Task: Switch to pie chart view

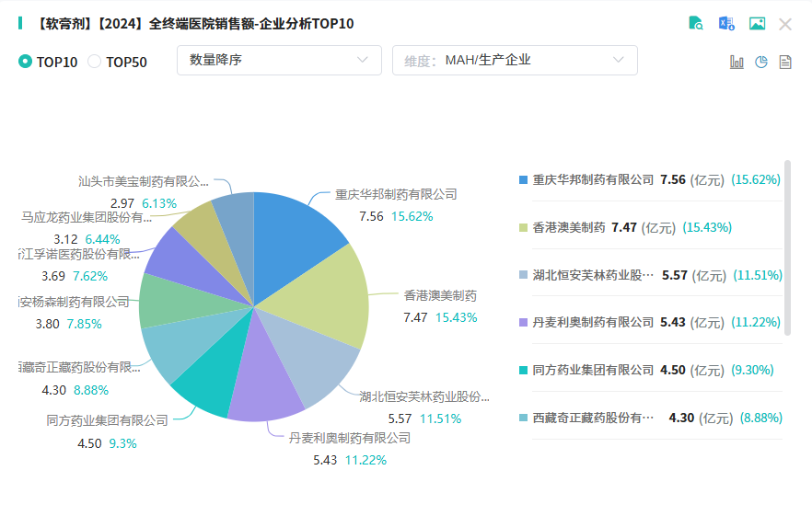Action: [x=761, y=62]
